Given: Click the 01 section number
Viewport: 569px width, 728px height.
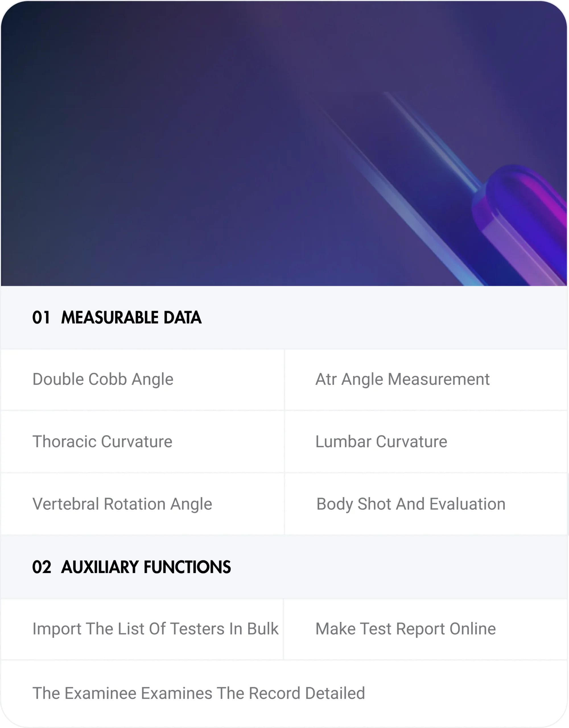Looking at the screenshot, I should 41,317.
